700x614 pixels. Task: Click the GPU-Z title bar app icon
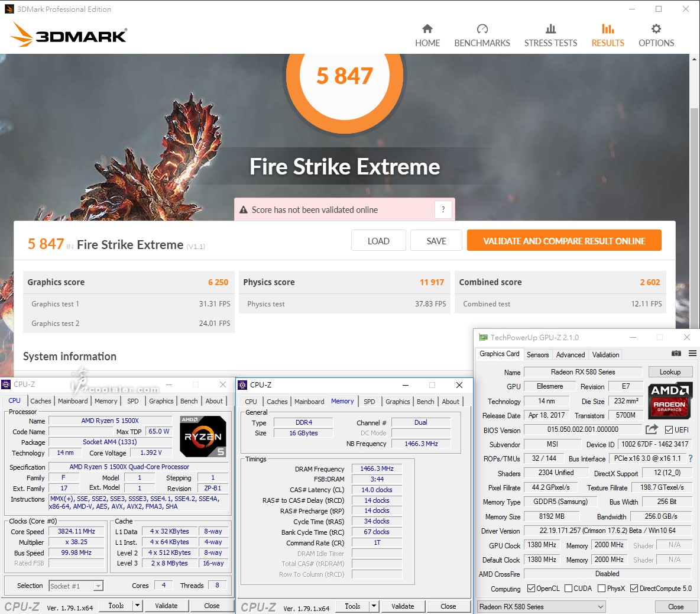pos(483,338)
